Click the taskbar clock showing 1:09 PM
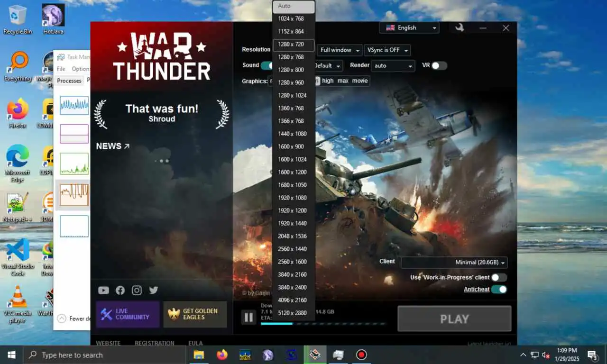The image size is (607, 364). point(568,355)
